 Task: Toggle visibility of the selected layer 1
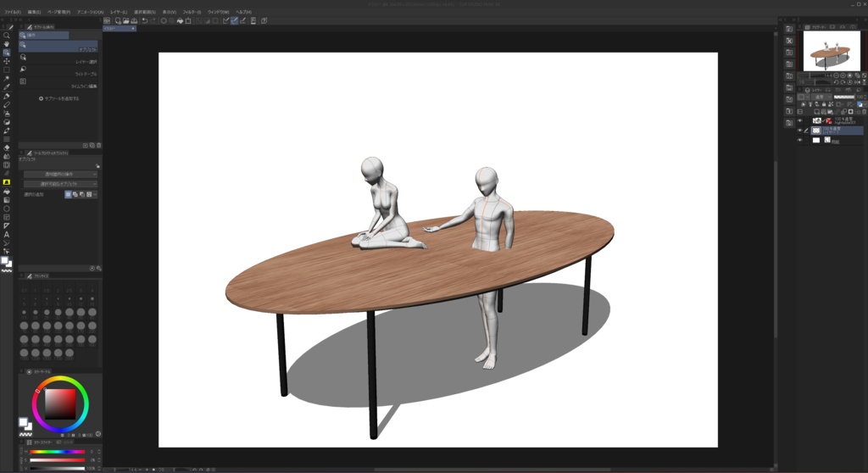tap(799, 131)
